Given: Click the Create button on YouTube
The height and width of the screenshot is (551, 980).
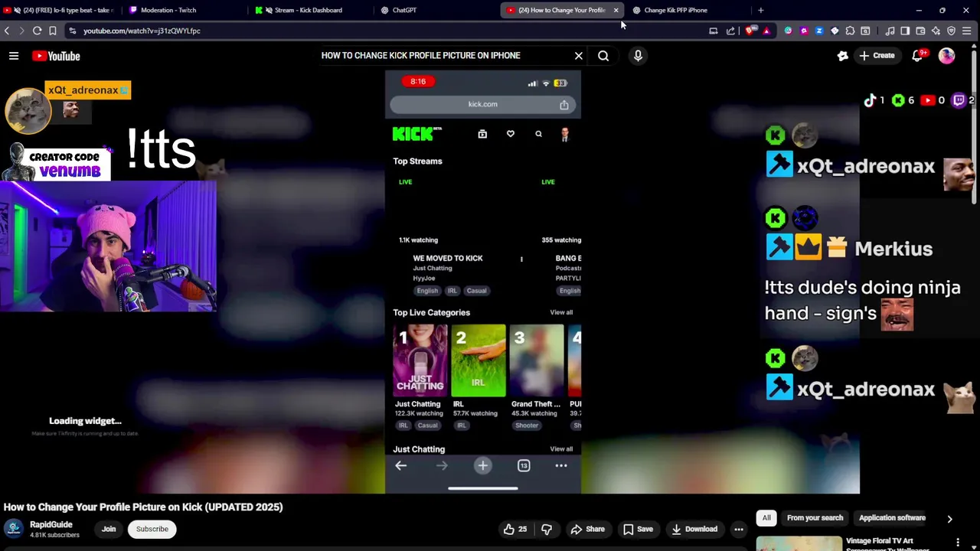Looking at the screenshot, I should click(x=877, y=56).
